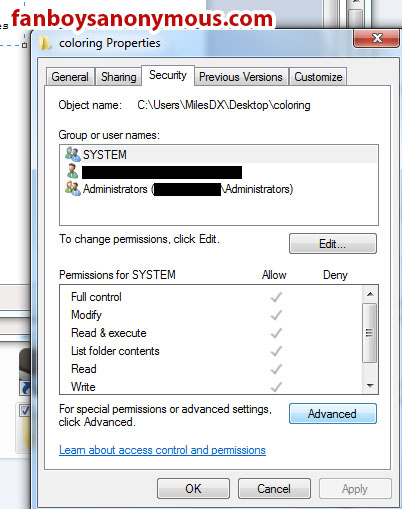
Task: Click the Allow column header
Action: click(x=274, y=275)
